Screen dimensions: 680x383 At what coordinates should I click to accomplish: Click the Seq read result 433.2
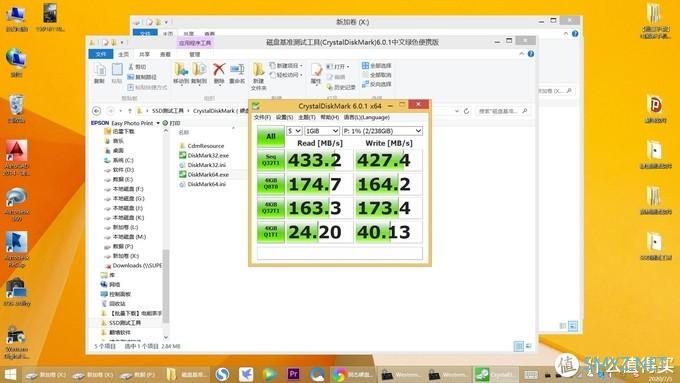click(x=319, y=160)
